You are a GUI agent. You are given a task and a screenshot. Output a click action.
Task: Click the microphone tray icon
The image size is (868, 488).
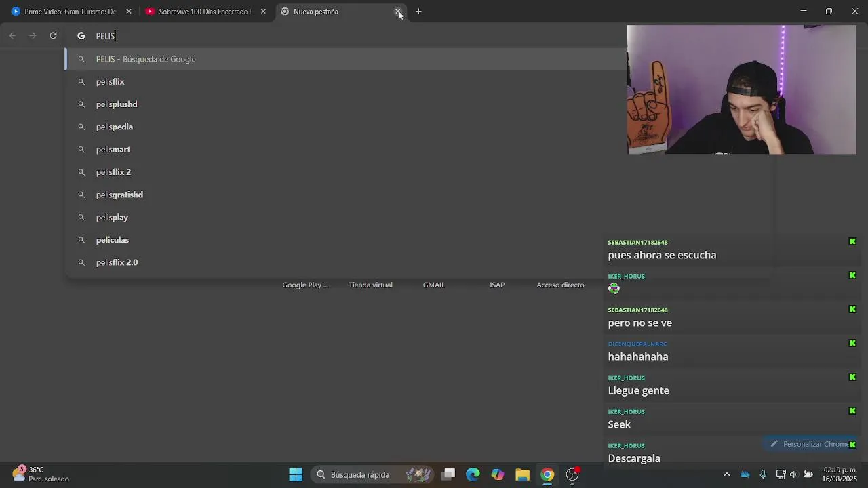coord(763,474)
